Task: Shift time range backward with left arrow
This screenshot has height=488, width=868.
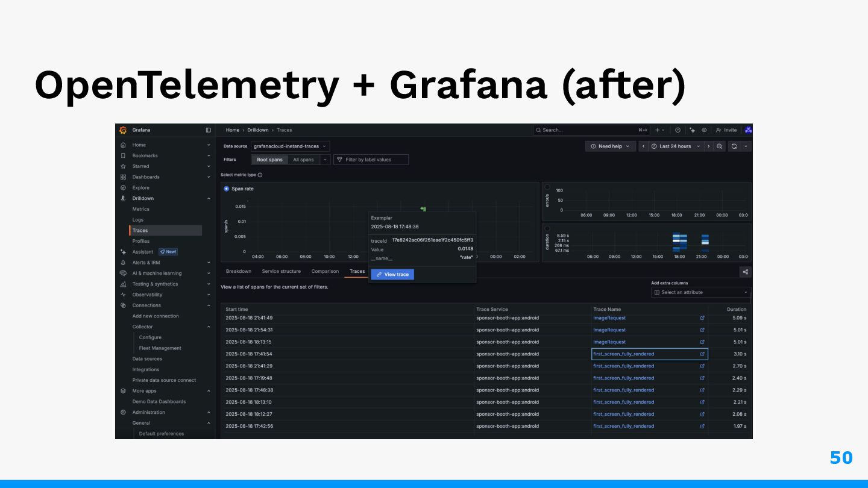Action: pyautogui.click(x=643, y=146)
